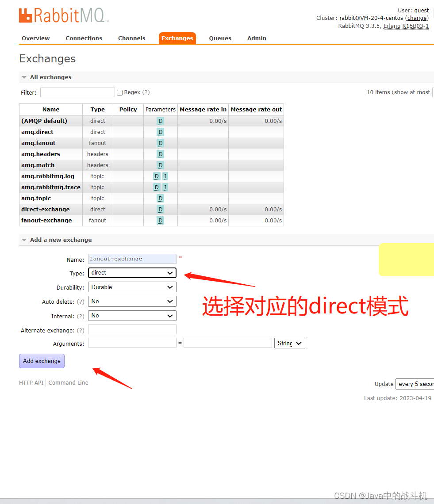Open the Internal dropdown
The image size is (434, 504).
(x=132, y=316)
